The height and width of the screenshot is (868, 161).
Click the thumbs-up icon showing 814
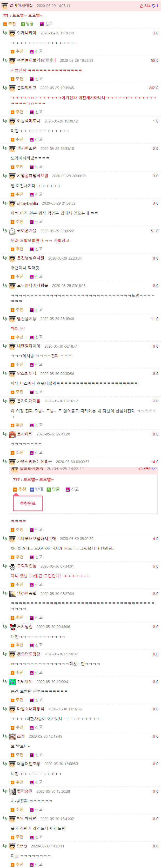click(142, 6)
